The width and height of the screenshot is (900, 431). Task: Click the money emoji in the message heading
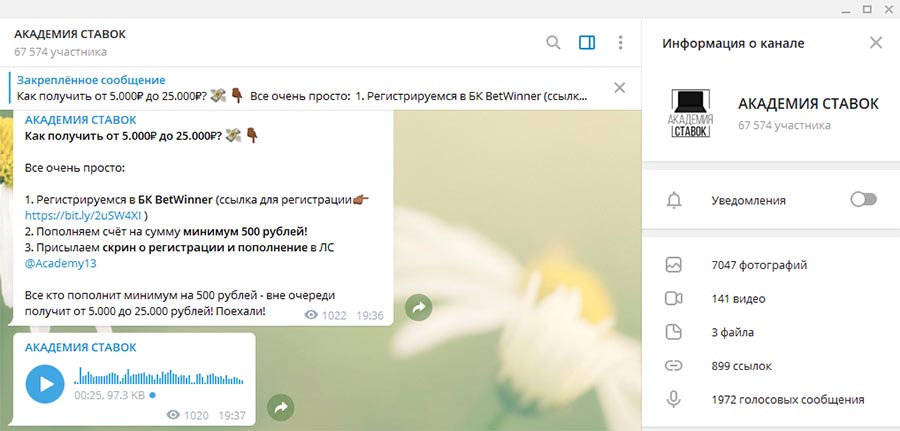[x=234, y=136]
